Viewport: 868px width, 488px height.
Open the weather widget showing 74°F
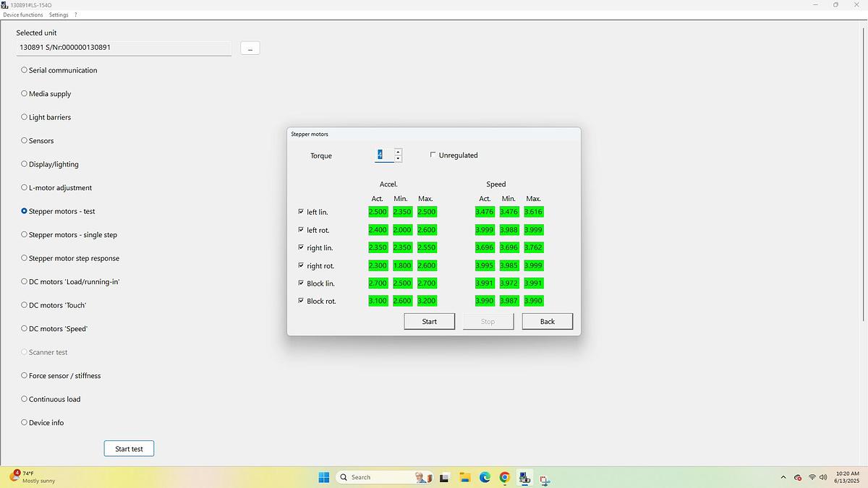tap(33, 477)
